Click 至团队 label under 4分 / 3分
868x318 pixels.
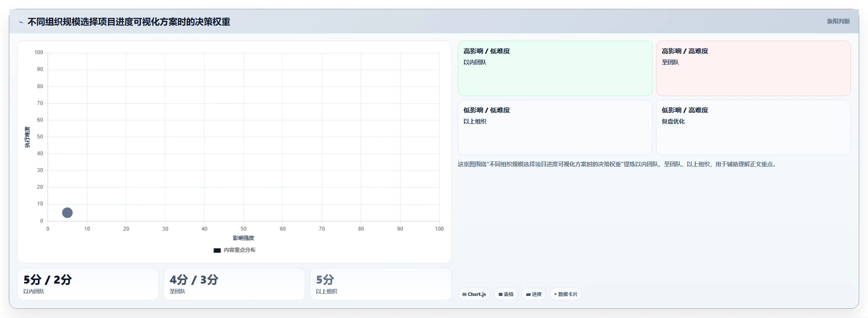178,292
